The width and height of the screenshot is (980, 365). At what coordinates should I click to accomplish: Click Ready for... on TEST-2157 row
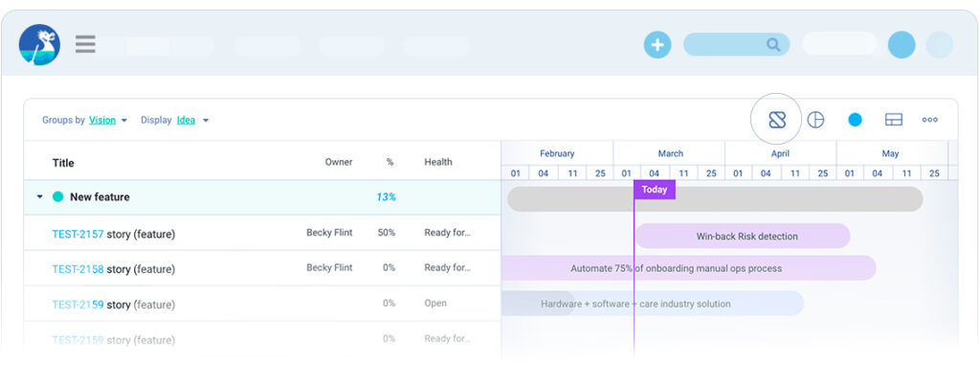[448, 233]
